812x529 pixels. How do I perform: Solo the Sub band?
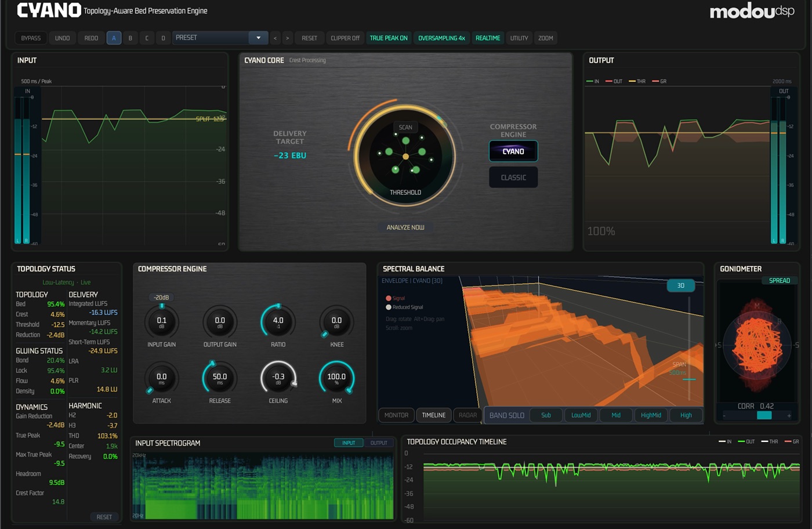click(546, 415)
